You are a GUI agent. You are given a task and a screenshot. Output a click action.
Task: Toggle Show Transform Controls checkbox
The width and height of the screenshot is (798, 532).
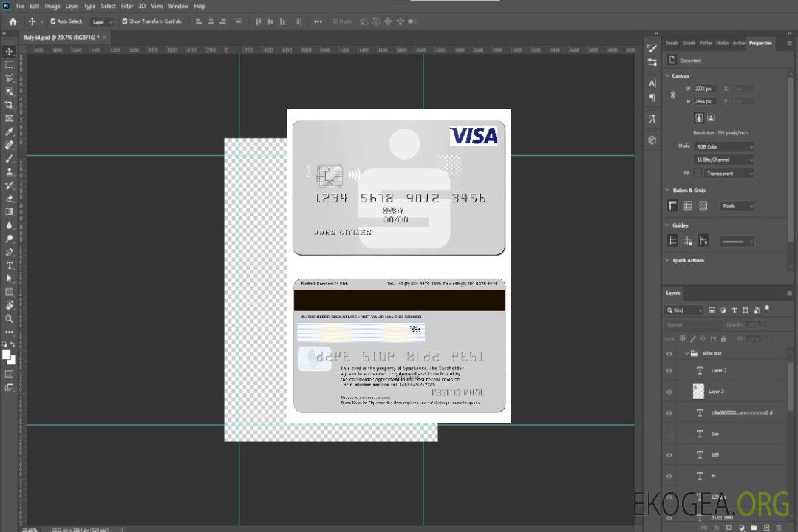point(125,21)
